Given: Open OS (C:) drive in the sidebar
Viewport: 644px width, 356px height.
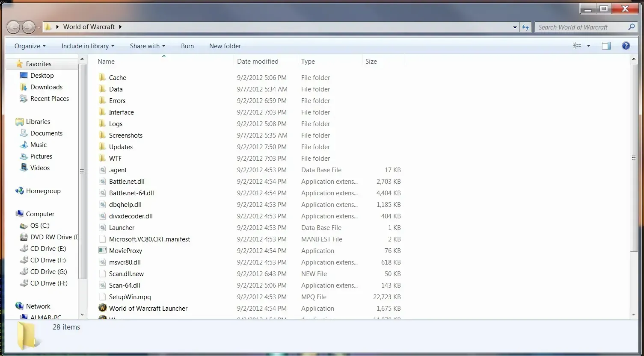Looking at the screenshot, I should (x=40, y=225).
